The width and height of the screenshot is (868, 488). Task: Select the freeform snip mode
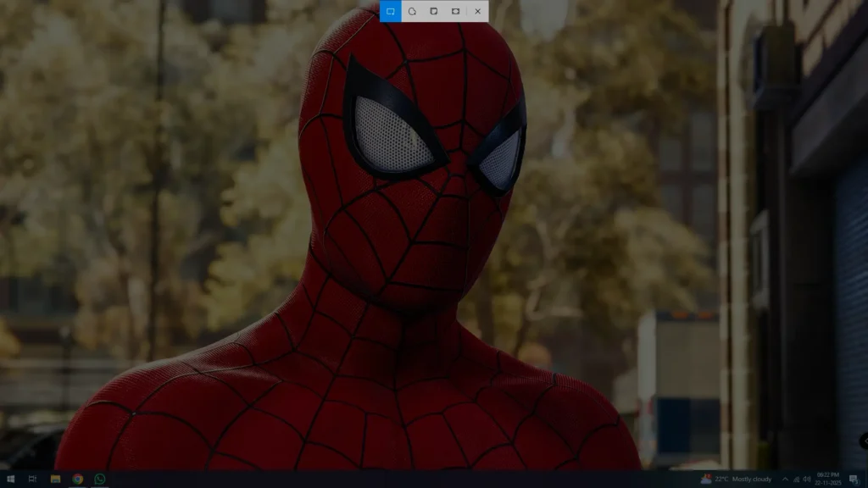412,12
